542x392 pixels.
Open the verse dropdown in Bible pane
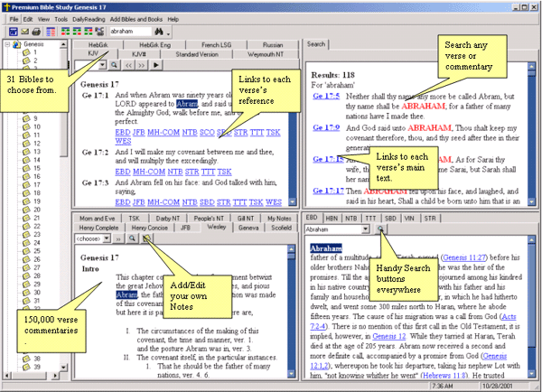[101, 65]
